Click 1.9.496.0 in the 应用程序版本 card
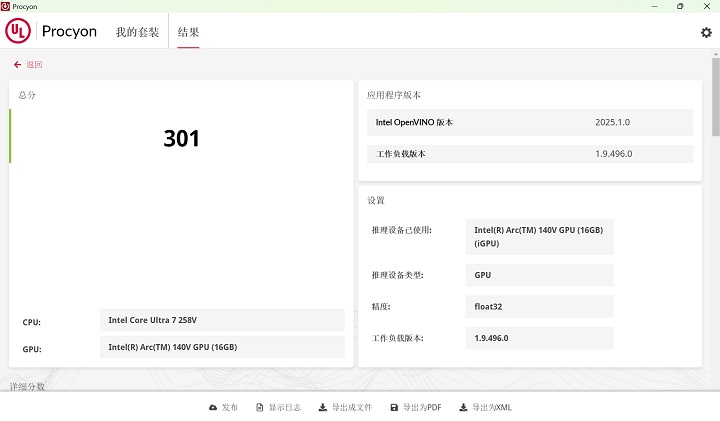The width and height of the screenshot is (720, 421). point(613,154)
